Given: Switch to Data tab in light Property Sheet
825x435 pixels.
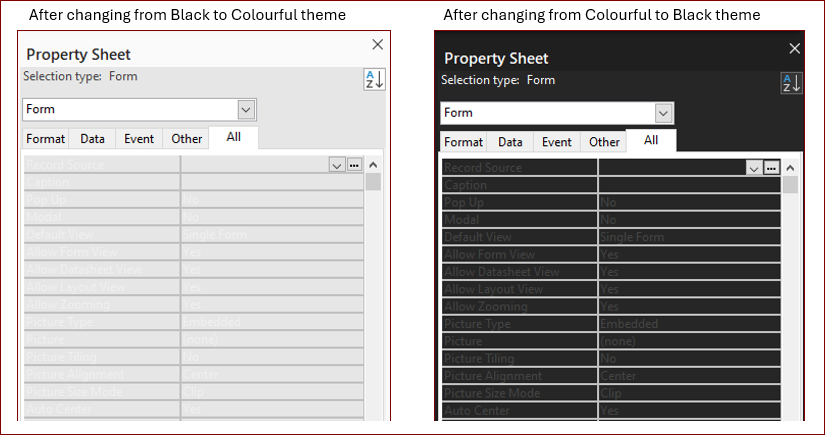Looking at the screenshot, I should point(93,139).
